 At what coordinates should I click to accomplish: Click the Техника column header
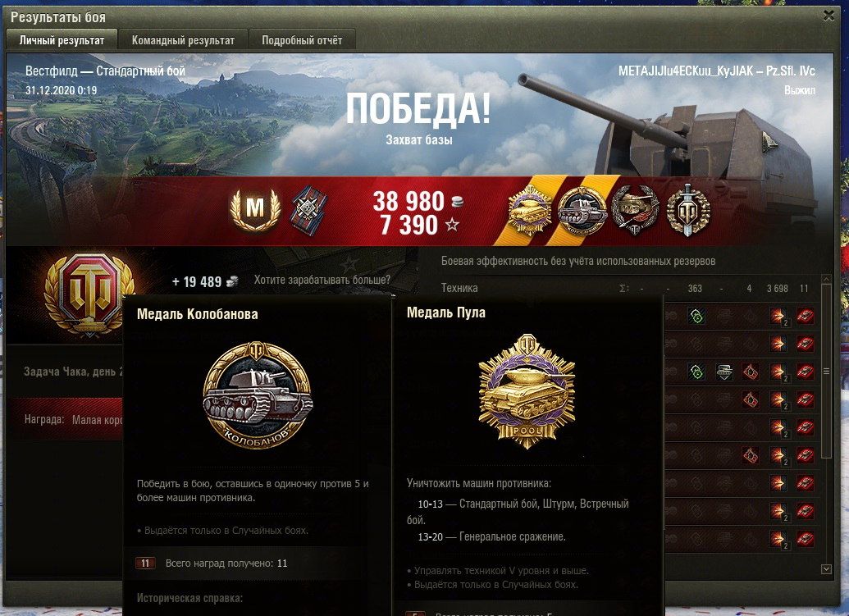click(x=459, y=288)
